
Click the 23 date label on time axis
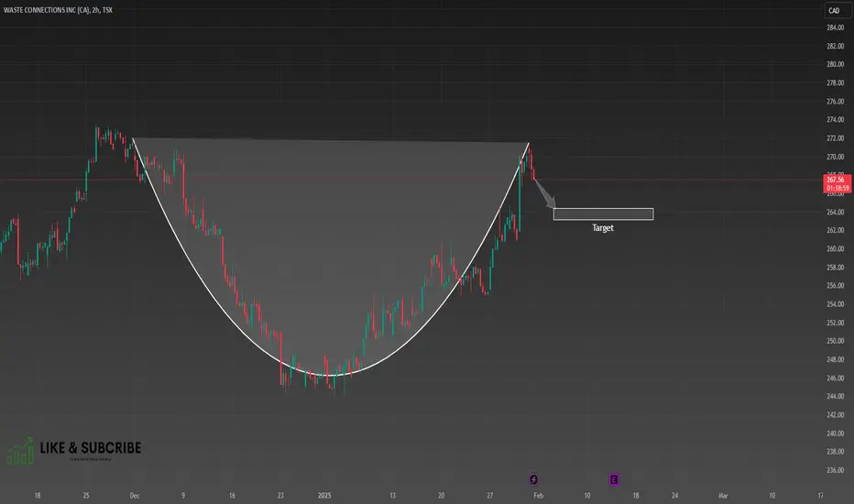[x=280, y=495]
